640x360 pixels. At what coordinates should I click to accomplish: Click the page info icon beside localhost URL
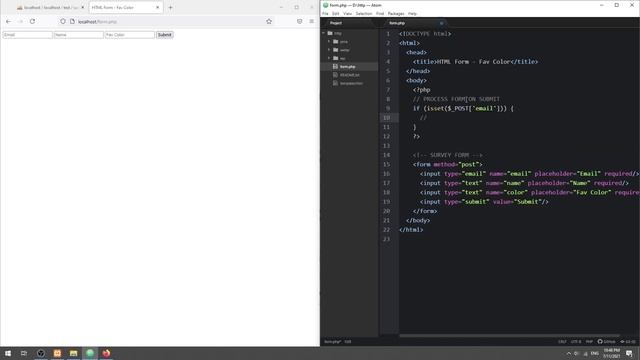click(x=72, y=21)
